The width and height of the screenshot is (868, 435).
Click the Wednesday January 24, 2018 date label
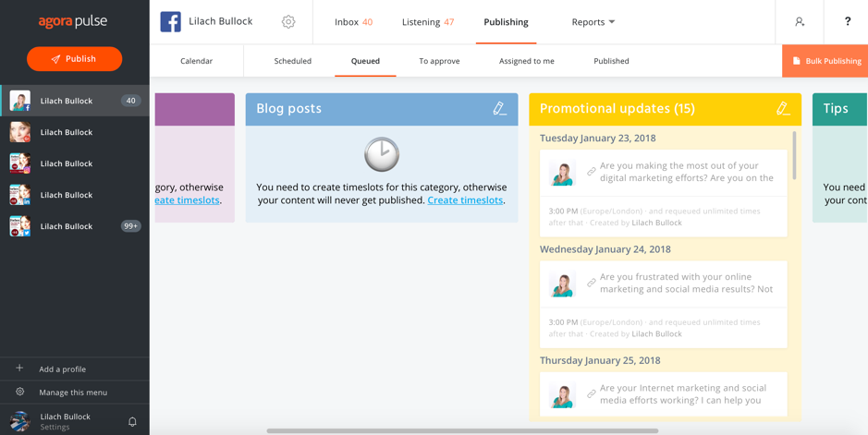pyautogui.click(x=605, y=249)
